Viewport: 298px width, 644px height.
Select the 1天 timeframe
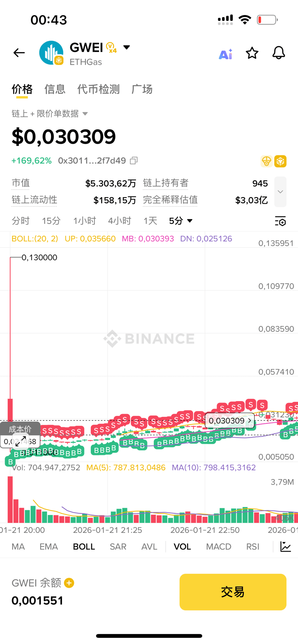(x=150, y=221)
